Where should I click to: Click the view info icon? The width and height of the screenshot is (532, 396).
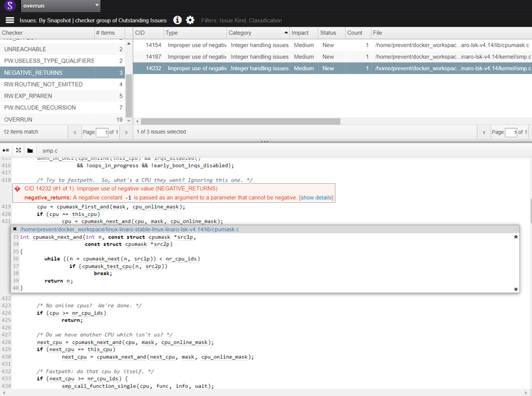point(178,20)
